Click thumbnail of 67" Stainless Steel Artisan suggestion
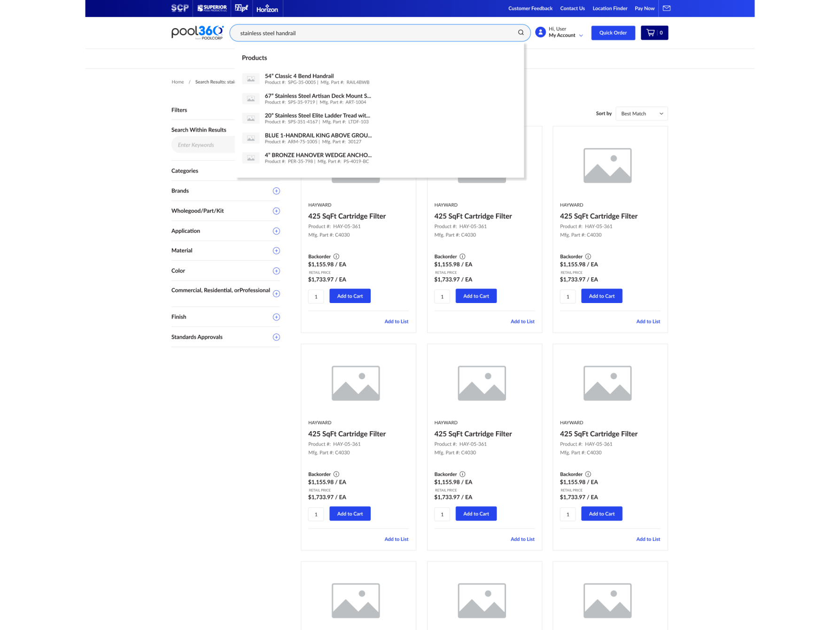 point(251,99)
